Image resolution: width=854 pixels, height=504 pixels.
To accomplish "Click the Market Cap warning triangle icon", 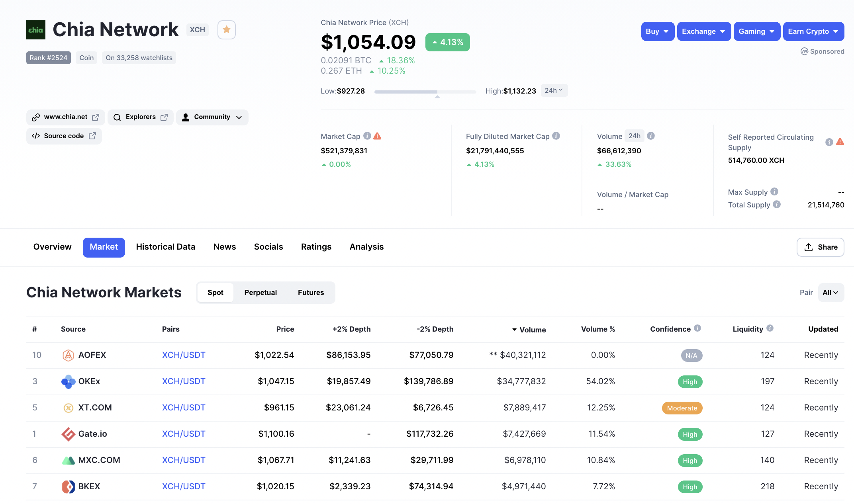I will 377,136.
